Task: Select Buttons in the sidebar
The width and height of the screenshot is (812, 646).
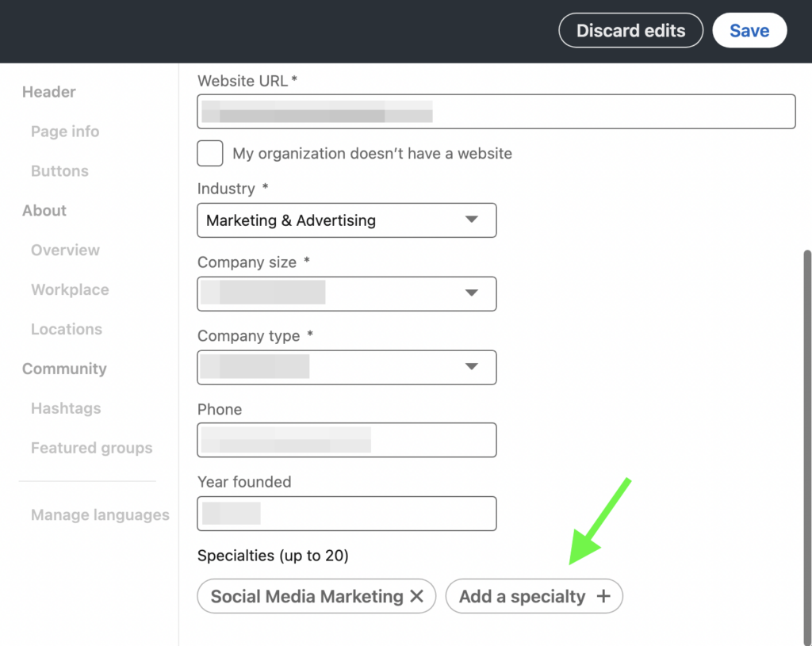Action: pyautogui.click(x=59, y=171)
